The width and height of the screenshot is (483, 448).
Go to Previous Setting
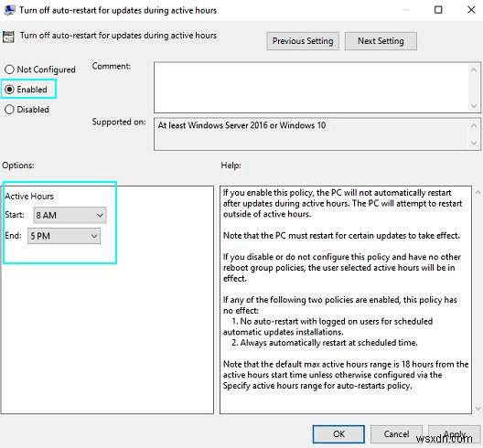[303, 40]
